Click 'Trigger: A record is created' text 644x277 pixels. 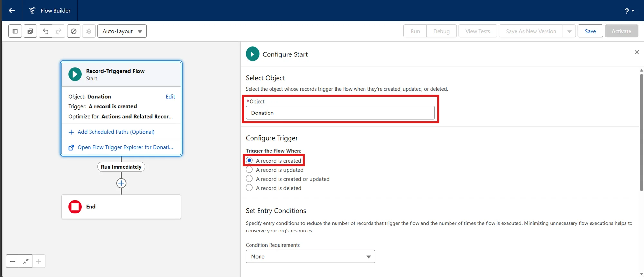point(102,106)
